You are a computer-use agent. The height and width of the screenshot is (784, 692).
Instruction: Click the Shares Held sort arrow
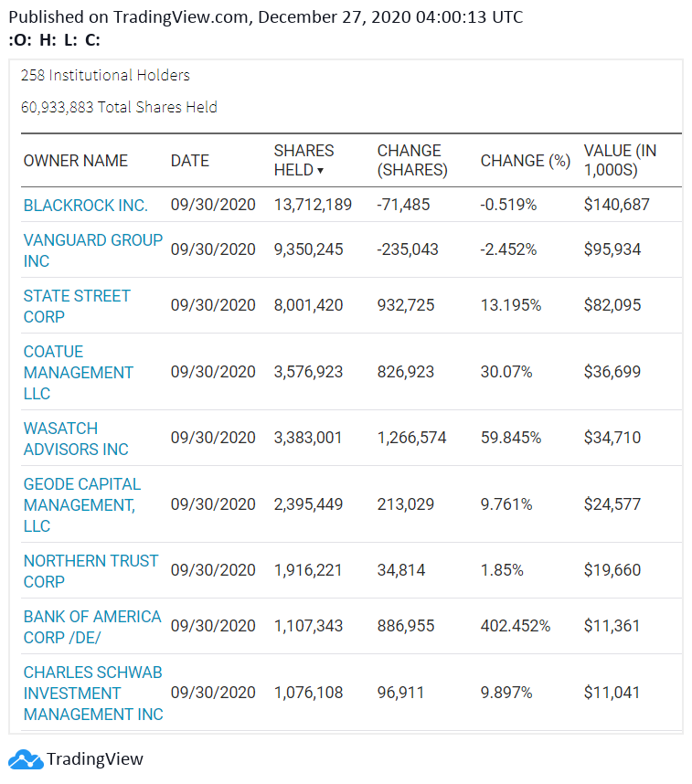tap(320, 171)
